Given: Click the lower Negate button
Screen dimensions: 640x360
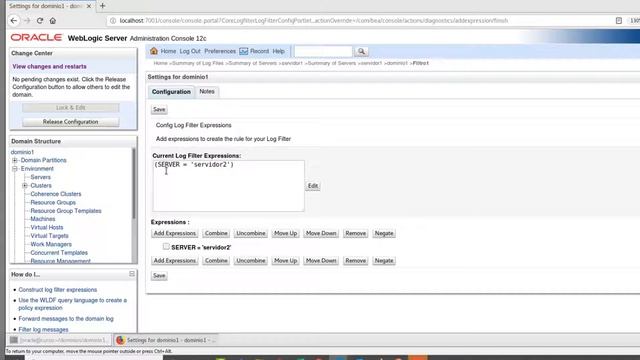Looking at the screenshot, I should pos(384,260).
